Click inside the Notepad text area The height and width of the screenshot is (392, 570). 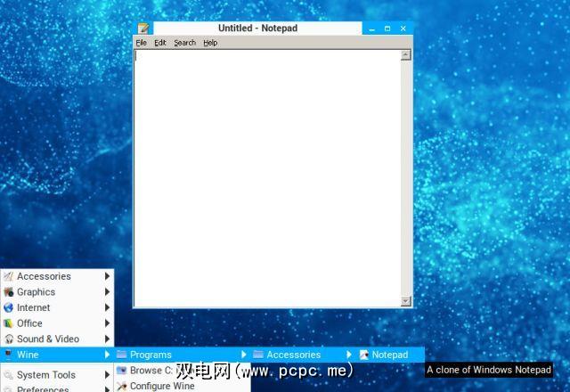pos(267,178)
